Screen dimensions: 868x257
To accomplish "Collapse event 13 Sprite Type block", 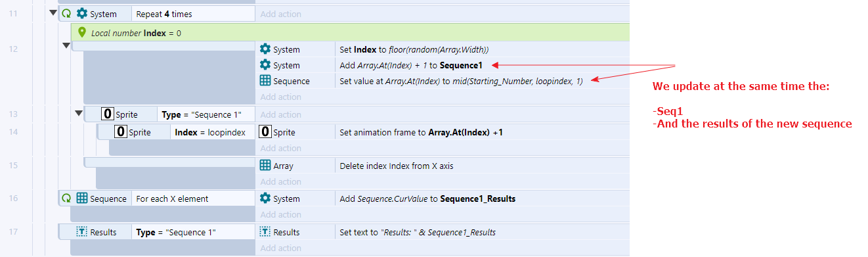I will point(79,113).
